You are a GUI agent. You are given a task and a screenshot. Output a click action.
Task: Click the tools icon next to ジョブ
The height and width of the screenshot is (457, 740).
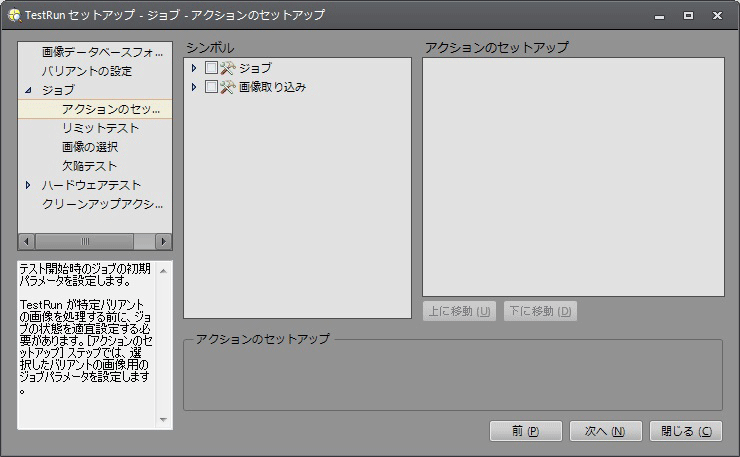227,68
